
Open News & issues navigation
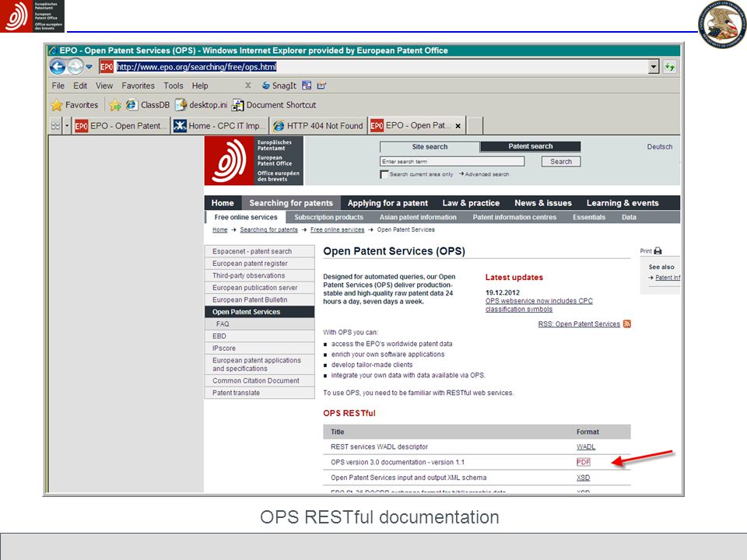(x=543, y=203)
